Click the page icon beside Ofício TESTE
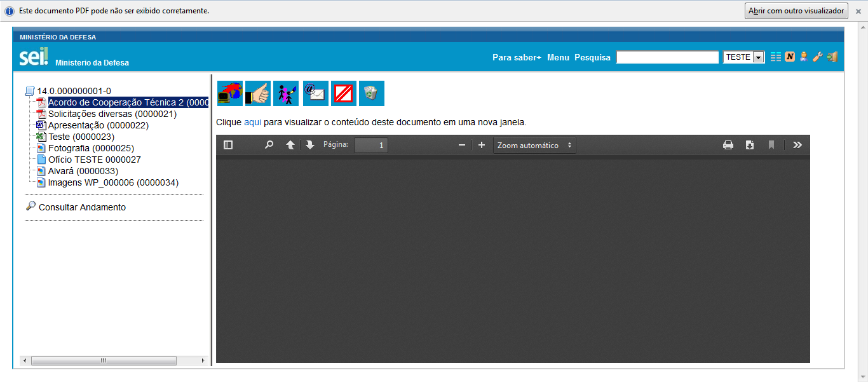This screenshot has height=382, width=868. 41,160
